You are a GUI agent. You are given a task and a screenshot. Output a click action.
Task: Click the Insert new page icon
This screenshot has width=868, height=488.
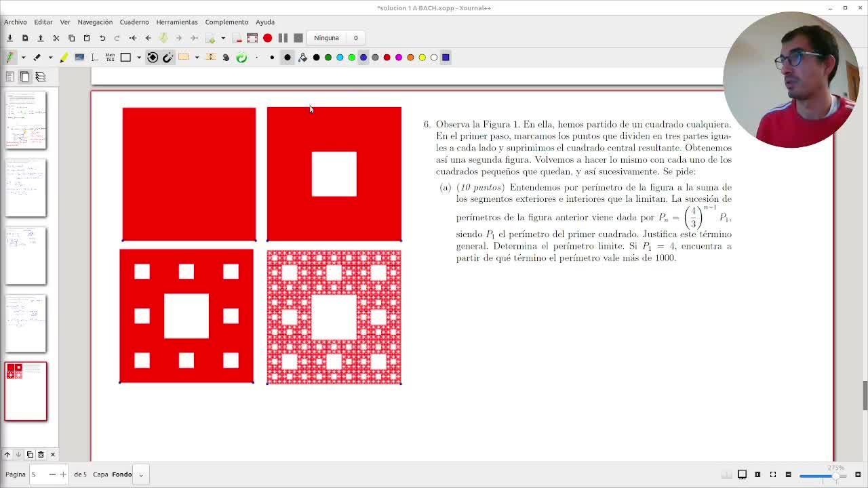(210, 38)
